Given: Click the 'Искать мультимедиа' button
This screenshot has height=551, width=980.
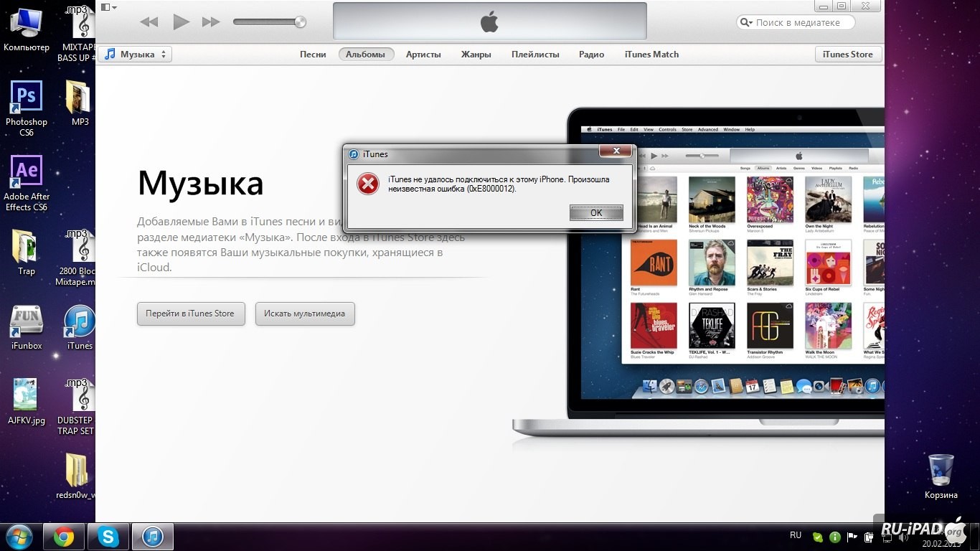Looking at the screenshot, I should [305, 314].
